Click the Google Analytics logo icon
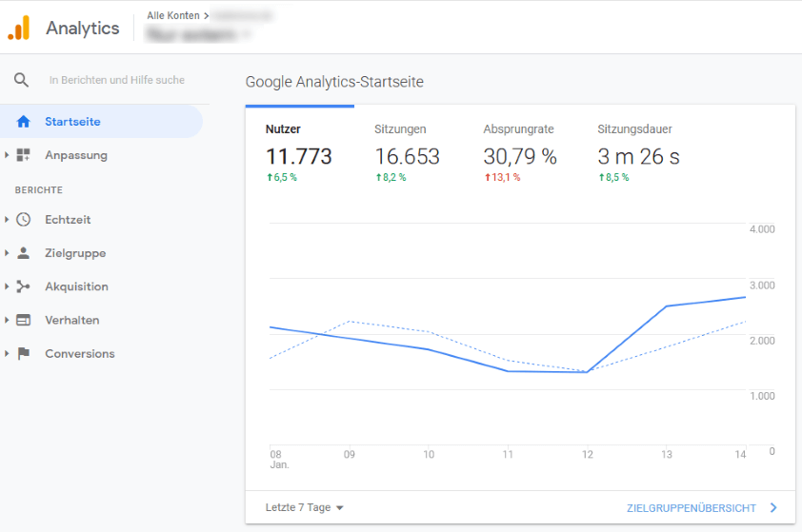Viewport: 802px width, 532px height. point(19,28)
